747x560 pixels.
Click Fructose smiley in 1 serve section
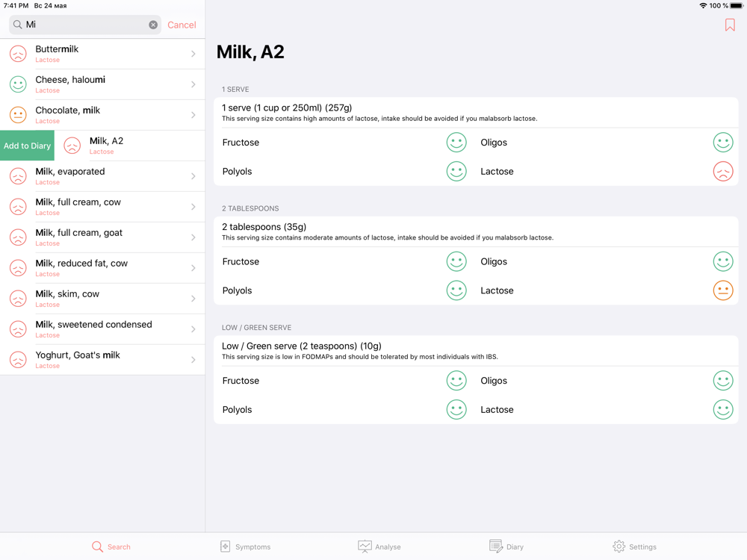coord(456,143)
